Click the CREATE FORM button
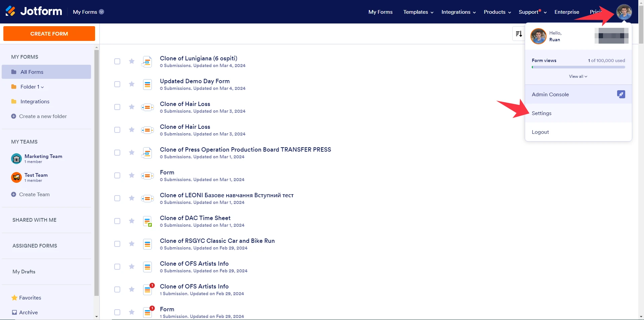 point(49,34)
